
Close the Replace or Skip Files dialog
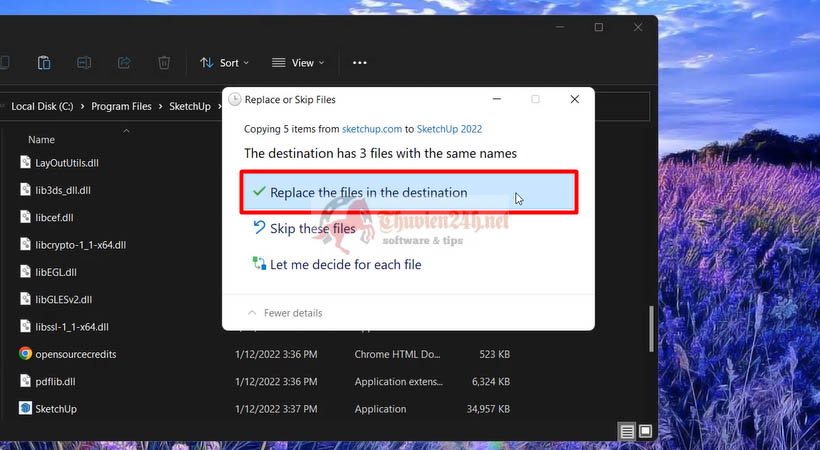coord(574,99)
